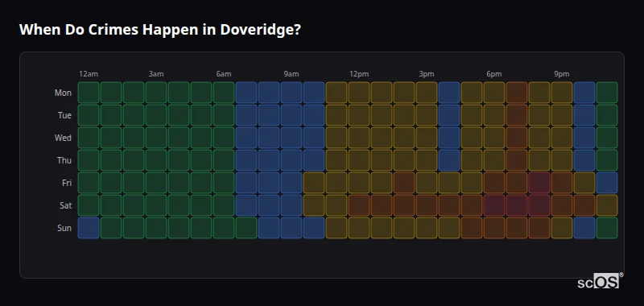
Task: Click the '6am' column label
Action: point(224,74)
